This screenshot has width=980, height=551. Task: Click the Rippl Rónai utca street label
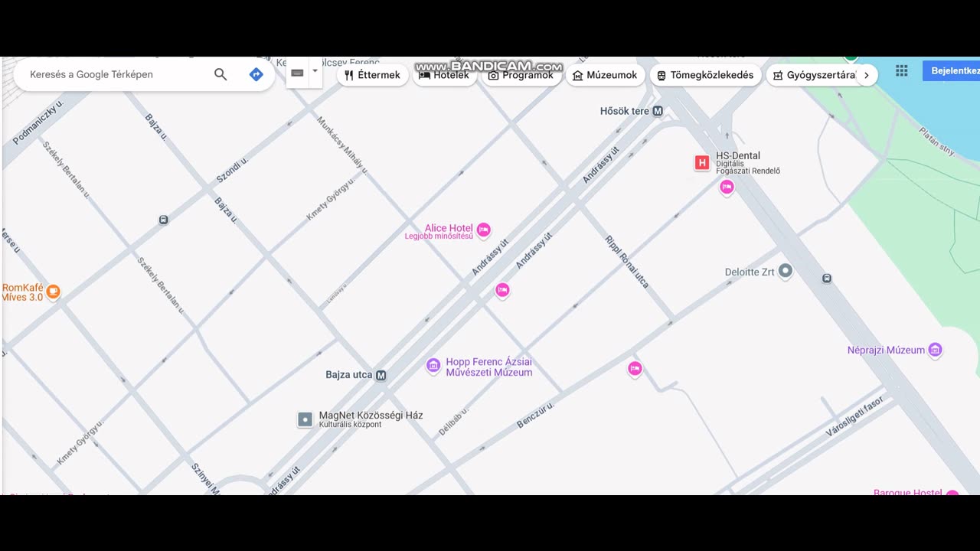627,262
